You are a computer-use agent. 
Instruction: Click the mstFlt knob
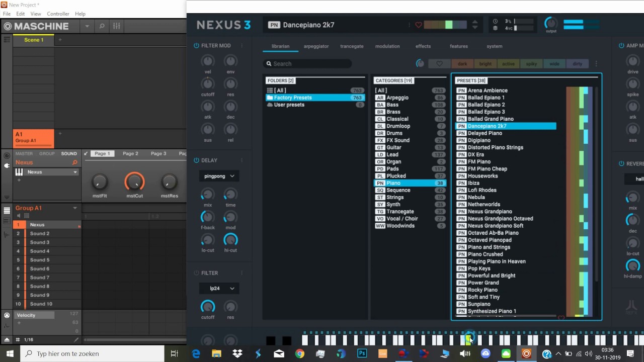point(100,182)
